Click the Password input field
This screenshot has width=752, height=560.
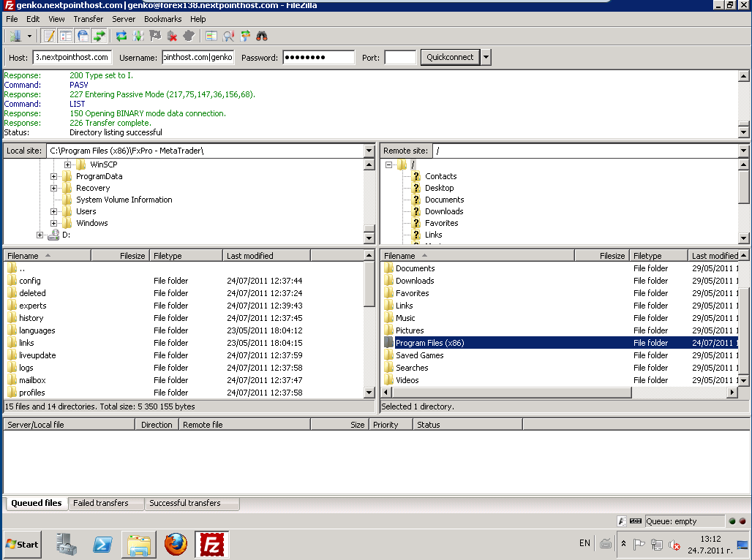coord(319,57)
